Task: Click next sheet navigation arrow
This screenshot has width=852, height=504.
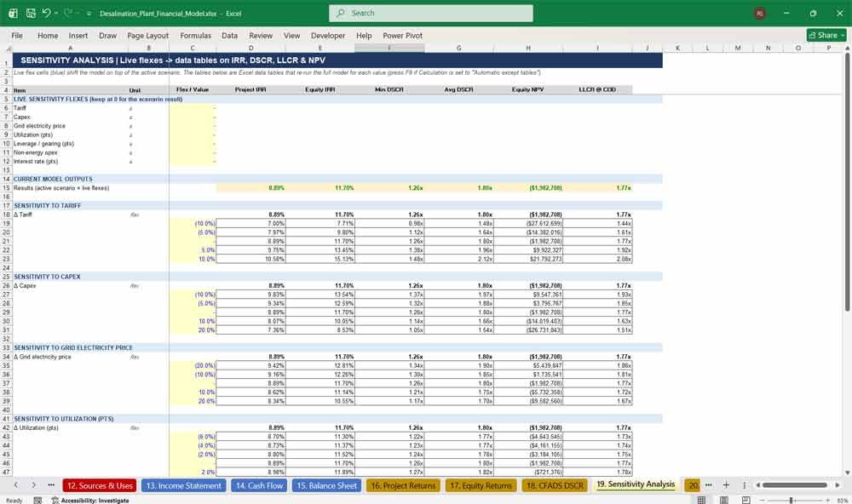Action: 34,485
